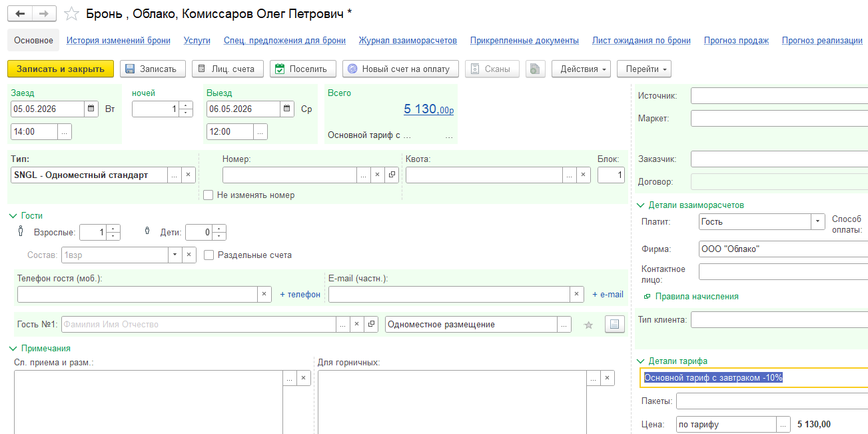Open the total amount 5 130,00 link
The image size is (868, 434).
point(428,109)
